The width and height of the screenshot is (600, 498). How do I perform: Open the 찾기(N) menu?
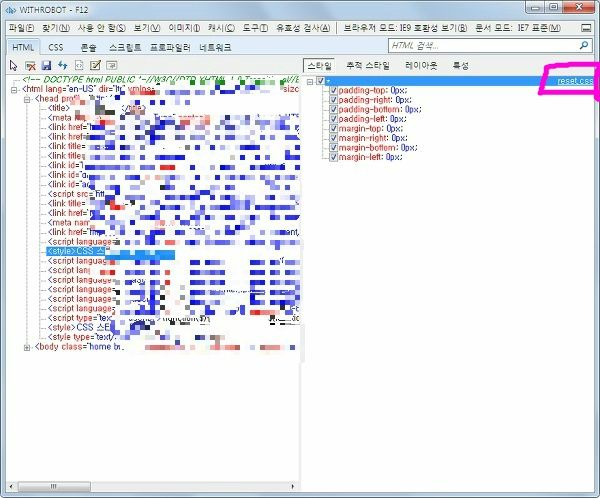56,28
